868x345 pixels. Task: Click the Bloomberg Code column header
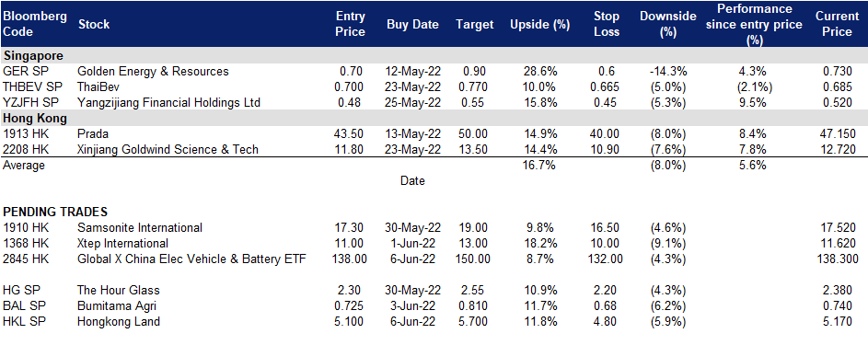[34, 24]
